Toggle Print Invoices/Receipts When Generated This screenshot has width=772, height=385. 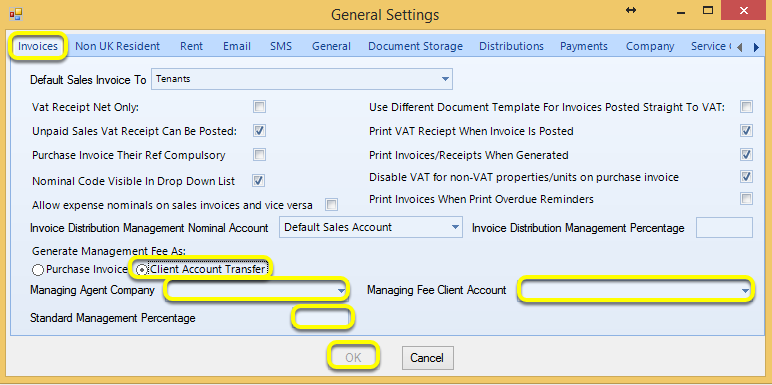[747, 155]
